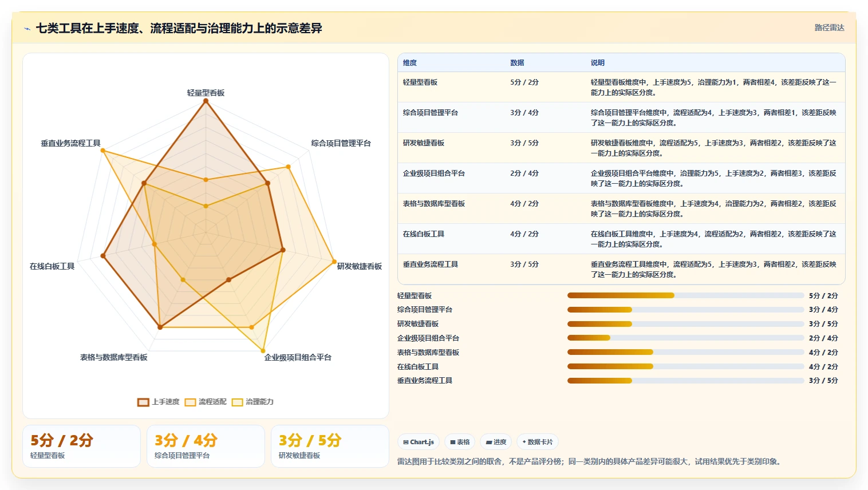The width and height of the screenshot is (868, 490).
Task: Click the 综合项目管理平台 progress bar
Action: [685, 310]
